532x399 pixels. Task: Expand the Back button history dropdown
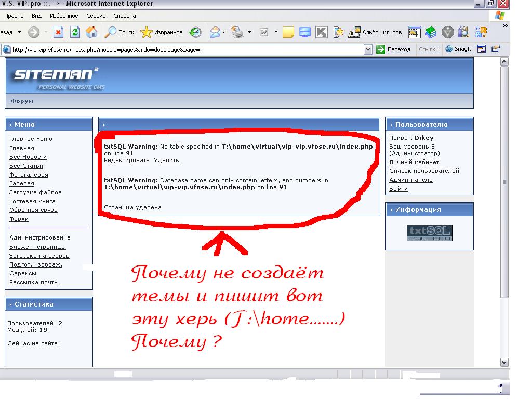(20, 32)
